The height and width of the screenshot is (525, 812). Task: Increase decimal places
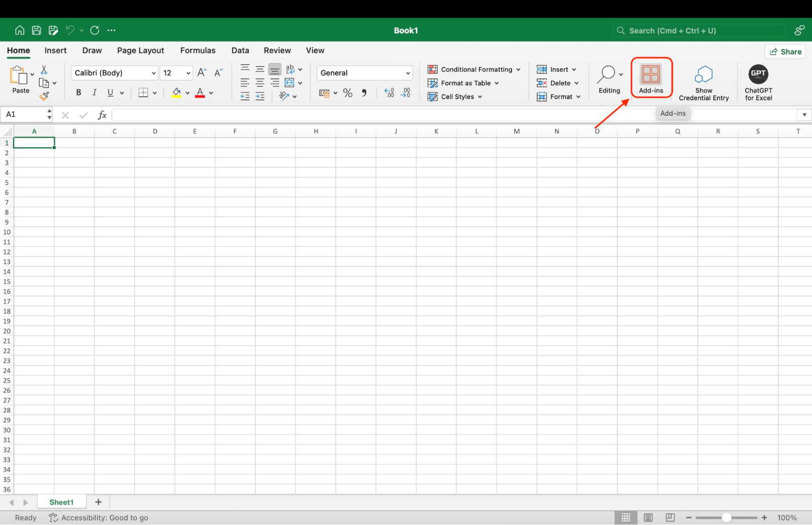click(389, 93)
